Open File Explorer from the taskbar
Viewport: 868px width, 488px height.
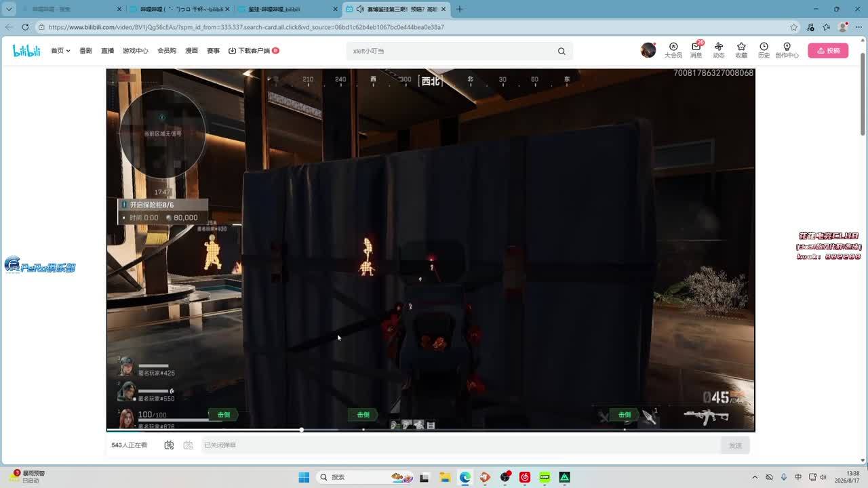445,477
